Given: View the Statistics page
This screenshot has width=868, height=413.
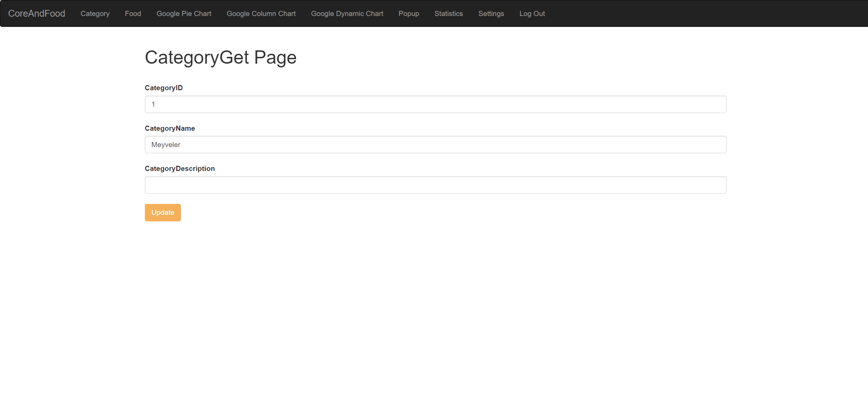Looking at the screenshot, I should (x=449, y=13).
